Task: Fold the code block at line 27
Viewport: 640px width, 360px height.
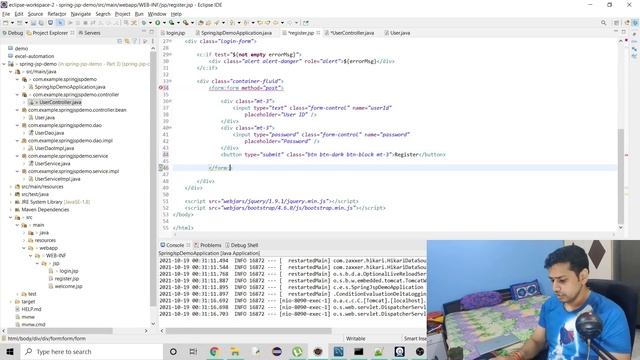Action: [171, 41]
